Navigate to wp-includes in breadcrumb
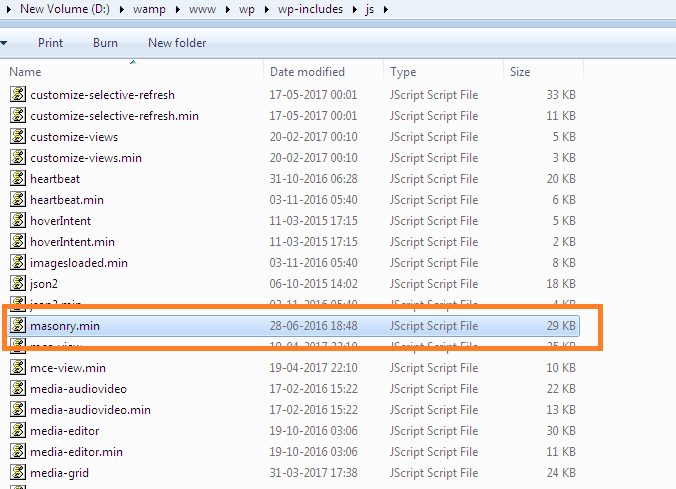This screenshot has width=676, height=489. click(310, 9)
